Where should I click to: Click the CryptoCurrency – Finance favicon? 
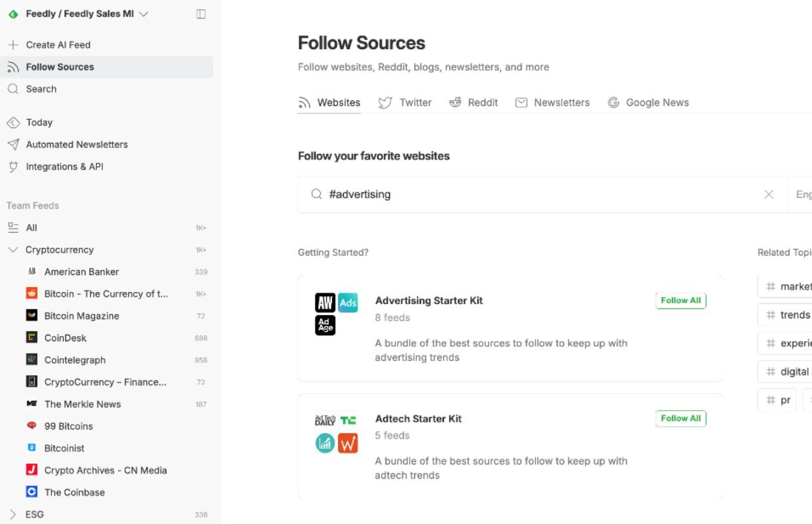[x=31, y=382]
